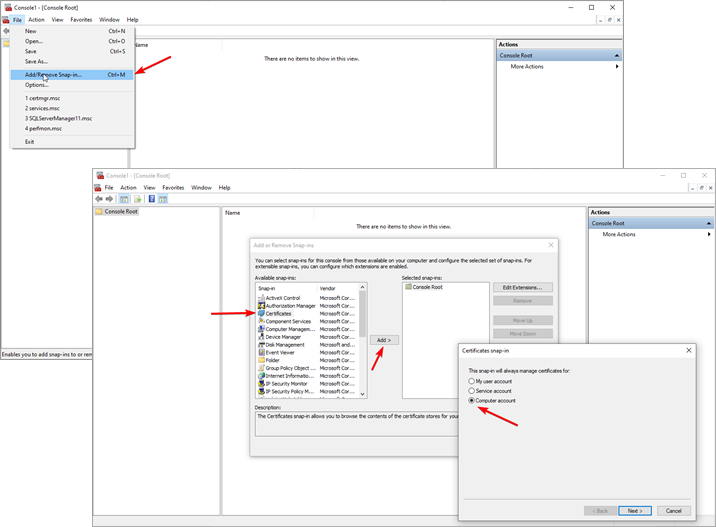Open recent file certmgr.msc
716x527 pixels.
pyautogui.click(x=43, y=98)
